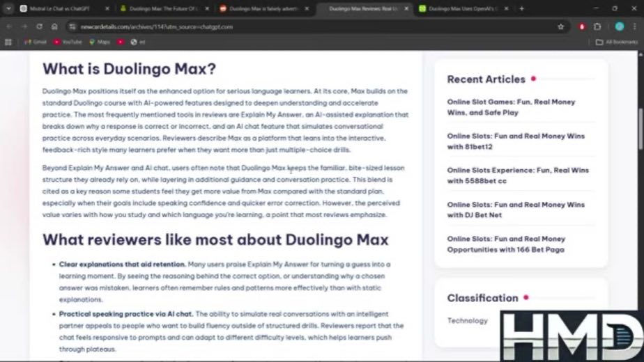Click the 'What is Duolingo Max?' heading
The image size is (644, 362).
[x=130, y=68]
